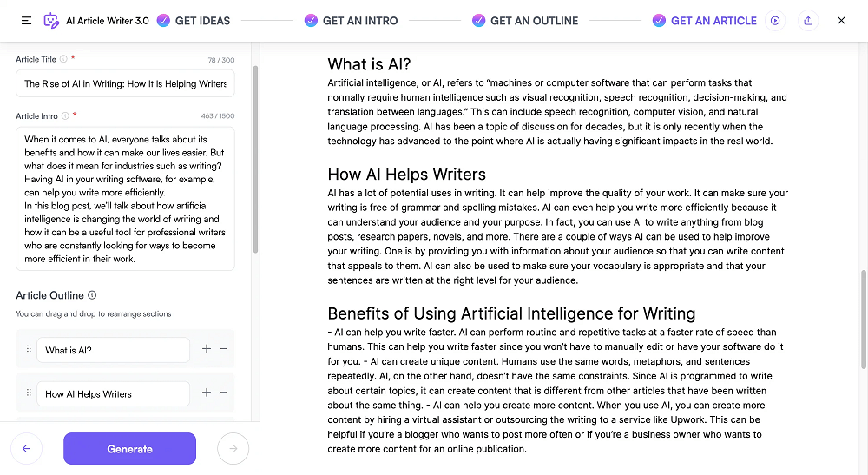Click into the Article Title field
868x475 pixels.
[x=125, y=83]
